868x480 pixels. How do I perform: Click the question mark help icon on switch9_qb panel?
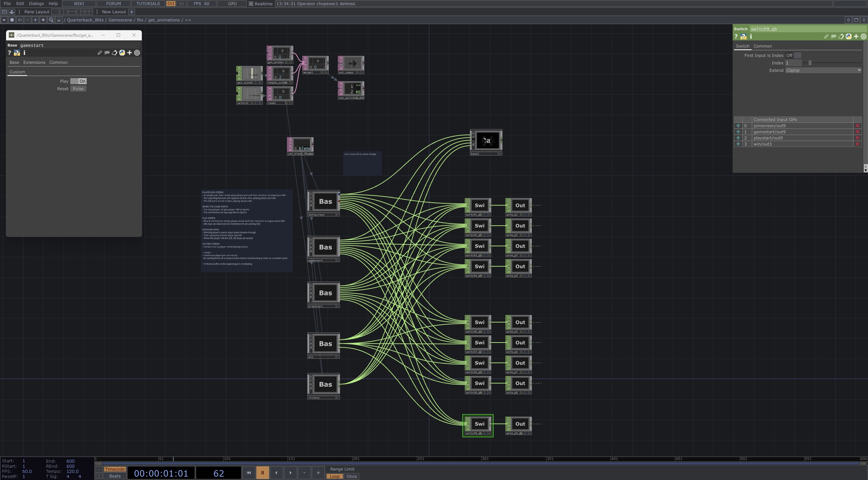pyautogui.click(x=736, y=37)
